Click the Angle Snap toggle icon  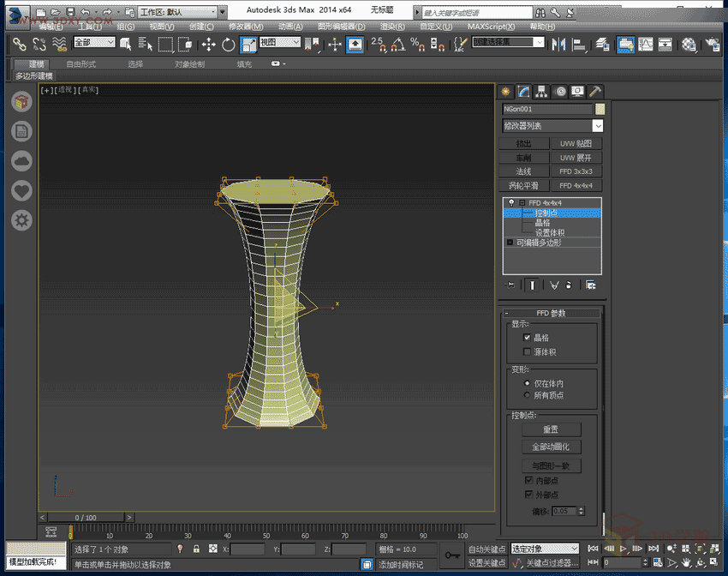pos(397,44)
